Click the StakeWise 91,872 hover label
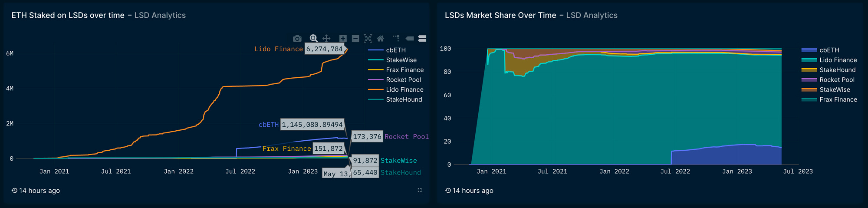 365,161
